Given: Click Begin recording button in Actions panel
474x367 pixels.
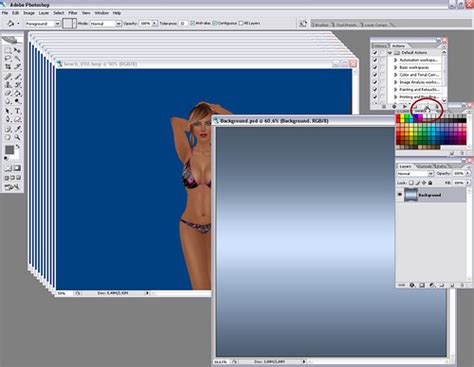Looking at the screenshot, I should click(394, 106).
